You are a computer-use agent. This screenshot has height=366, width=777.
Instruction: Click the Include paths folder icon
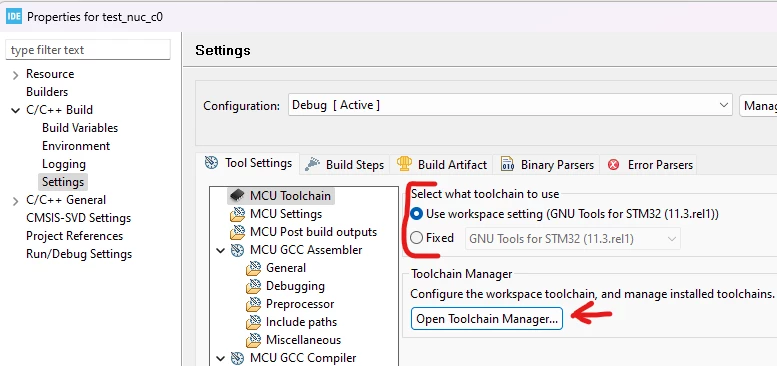[x=253, y=322]
